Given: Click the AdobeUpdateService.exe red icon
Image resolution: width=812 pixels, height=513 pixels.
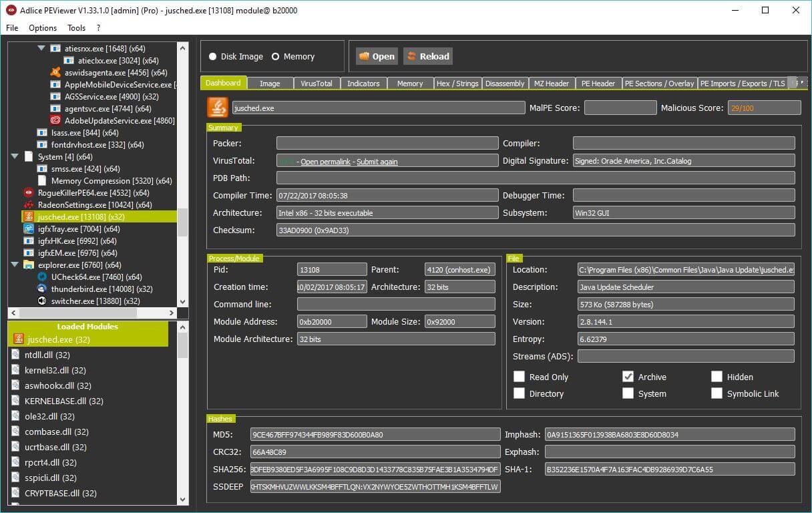Looking at the screenshot, I should pos(56,121).
